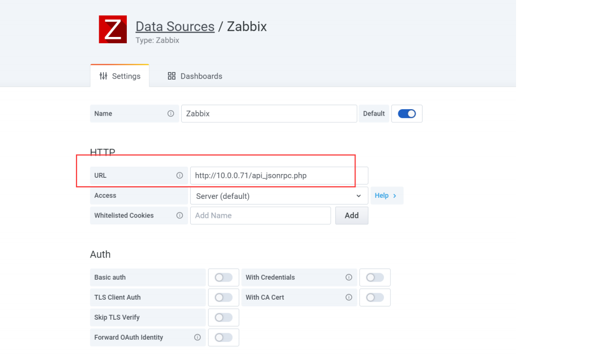Click the With CA Cert info icon
The image size is (600, 364).
coord(349,298)
